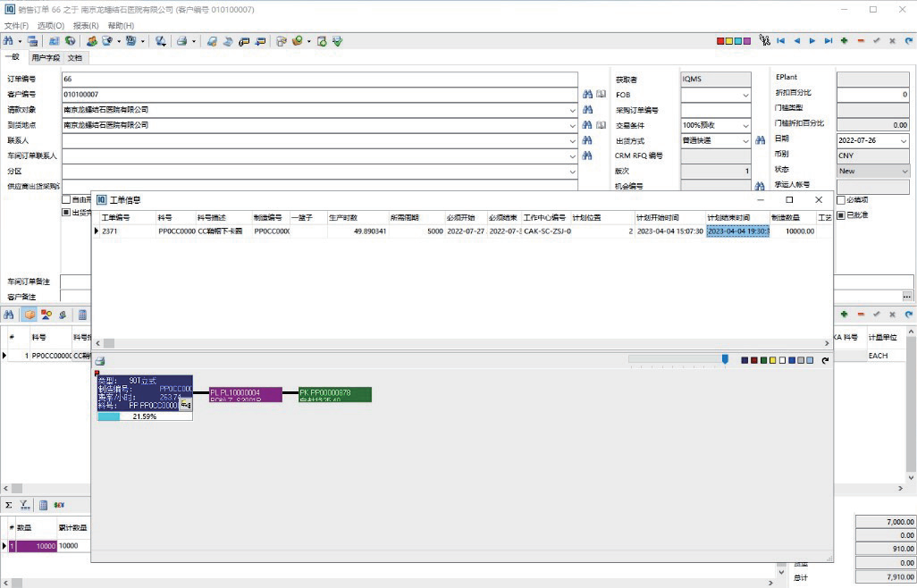Click the refresh arrow in the work order popup
917x588 pixels.
tap(825, 360)
